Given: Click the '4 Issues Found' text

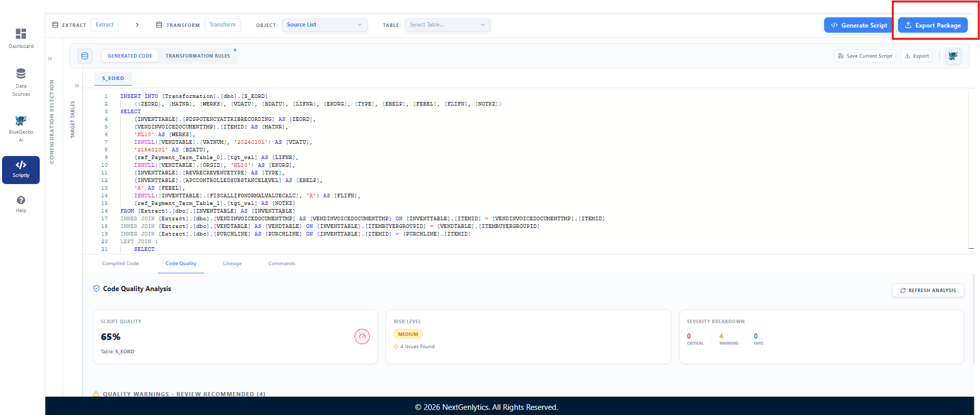Looking at the screenshot, I should coord(417,347).
